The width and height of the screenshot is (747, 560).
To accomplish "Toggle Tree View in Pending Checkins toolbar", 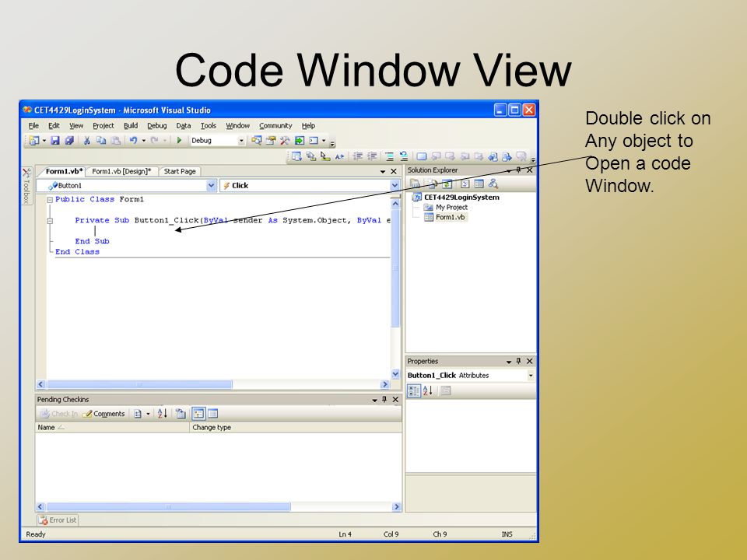I will tap(198, 413).
